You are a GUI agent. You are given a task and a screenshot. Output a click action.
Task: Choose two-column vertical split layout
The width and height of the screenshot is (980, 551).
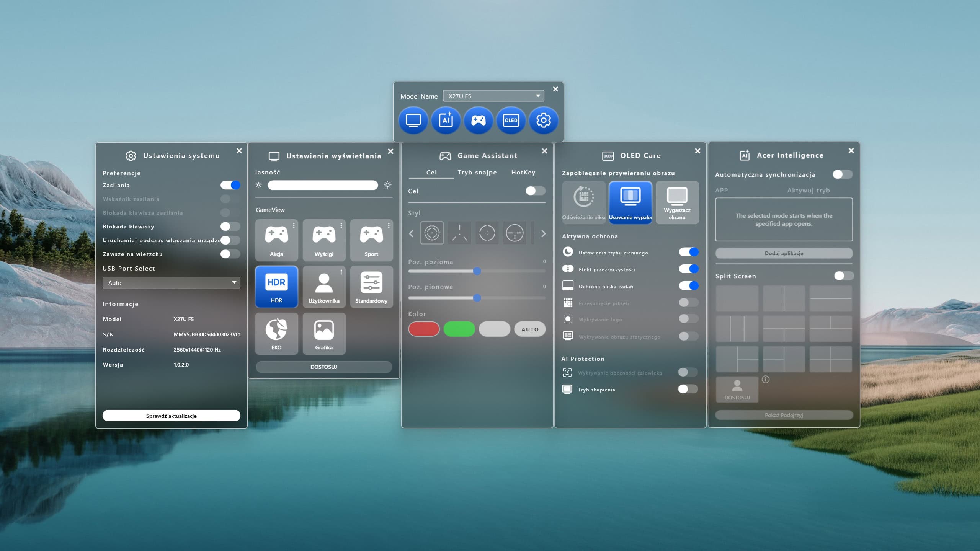784,298
